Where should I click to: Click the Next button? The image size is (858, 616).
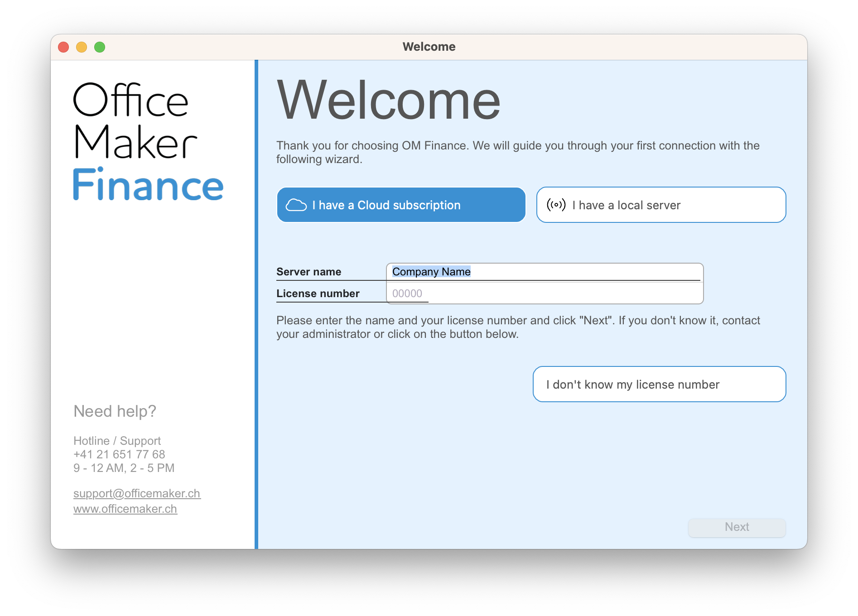tap(737, 527)
